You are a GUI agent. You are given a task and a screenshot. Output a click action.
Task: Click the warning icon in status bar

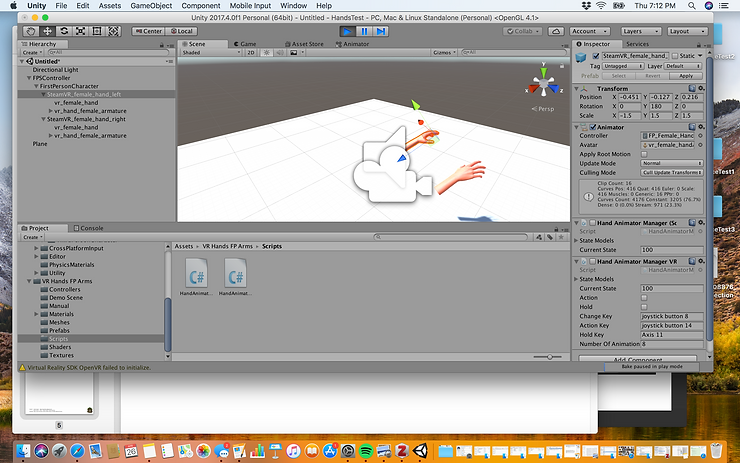coord(22,367)
